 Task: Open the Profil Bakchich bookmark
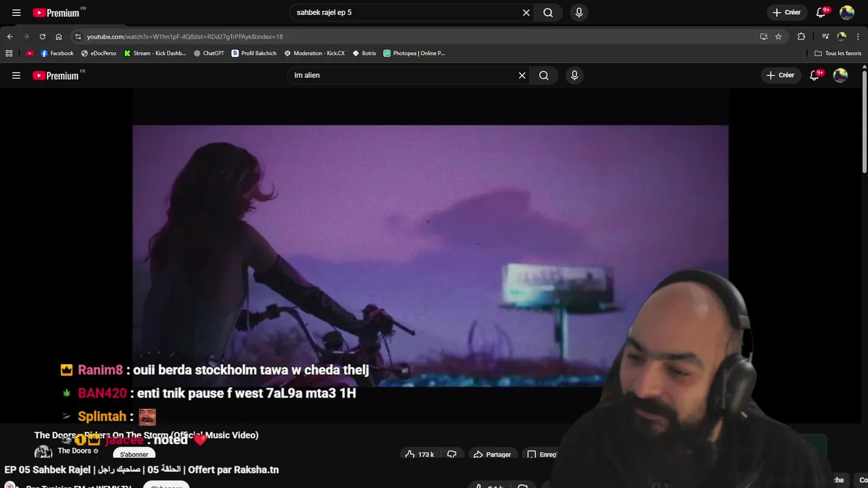pos(254,53)
